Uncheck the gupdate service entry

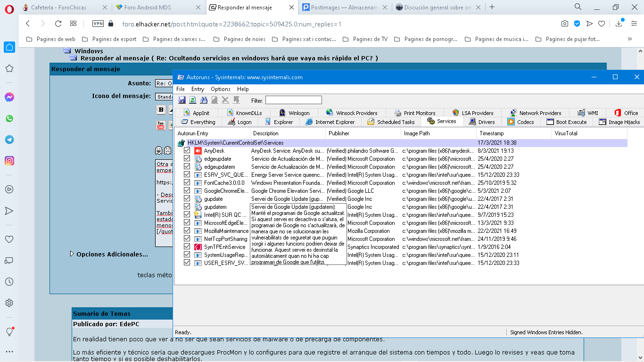(x=187, y=198)
